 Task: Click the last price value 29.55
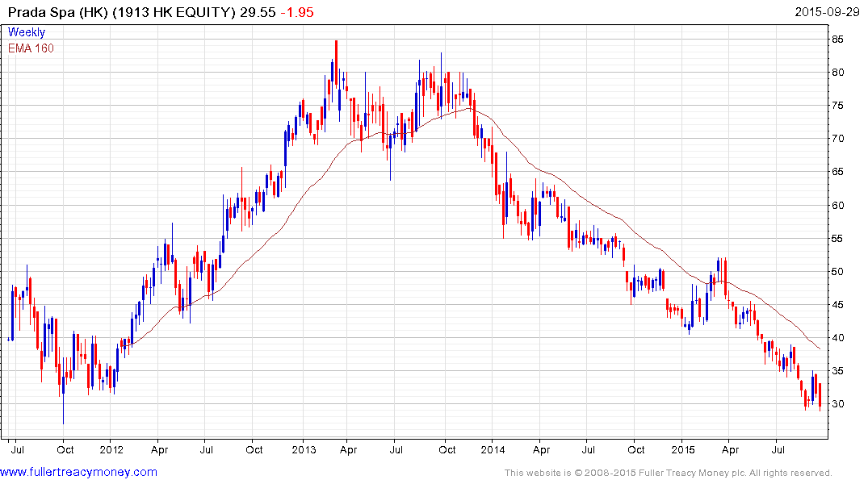[258, 12]
